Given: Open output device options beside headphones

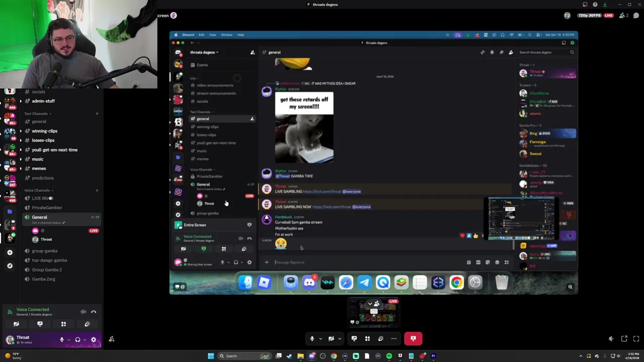Looking at the screenshot, I should coord(85,340).
